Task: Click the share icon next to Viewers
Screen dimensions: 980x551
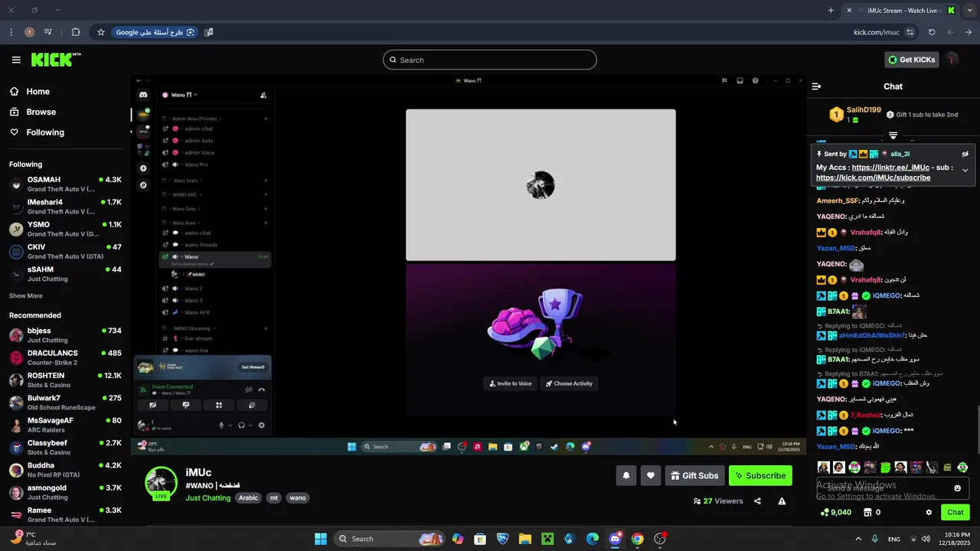Action: click(x=757, y=501)
